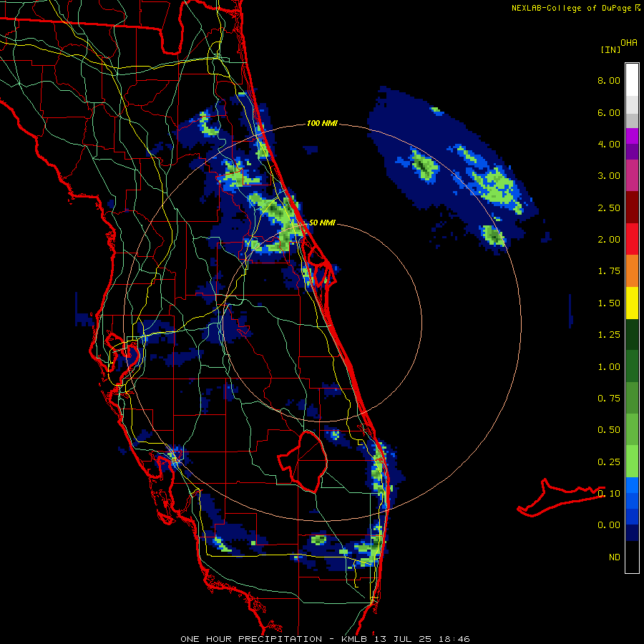Click the 1.25 legend value

609,335
